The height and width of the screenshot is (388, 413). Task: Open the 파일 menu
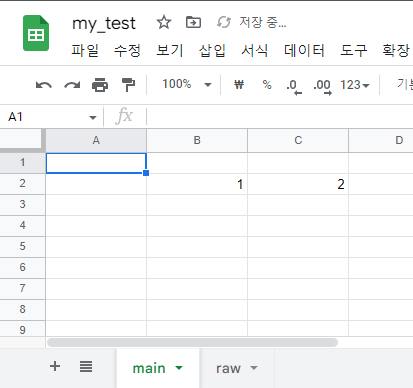click(85, 51)
